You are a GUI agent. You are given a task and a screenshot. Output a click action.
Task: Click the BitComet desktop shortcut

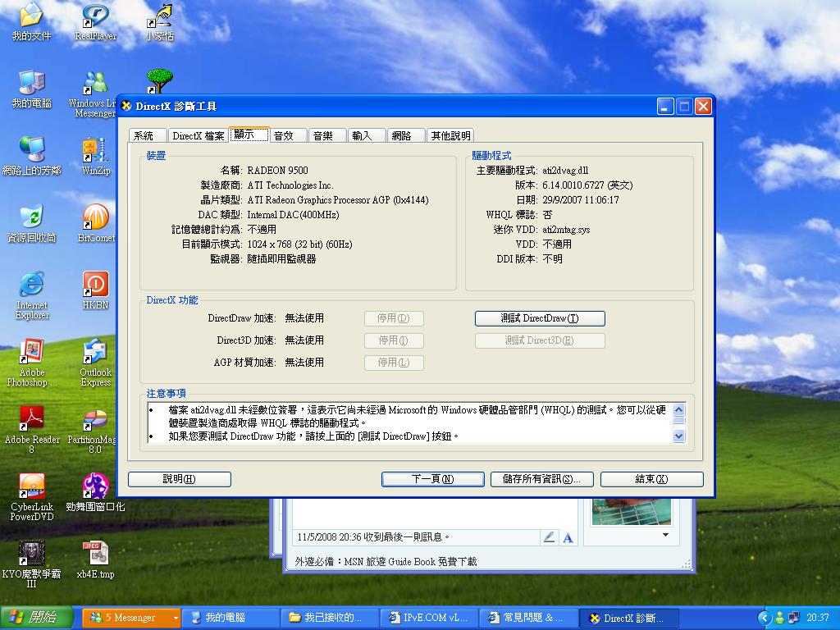(96, 218)
